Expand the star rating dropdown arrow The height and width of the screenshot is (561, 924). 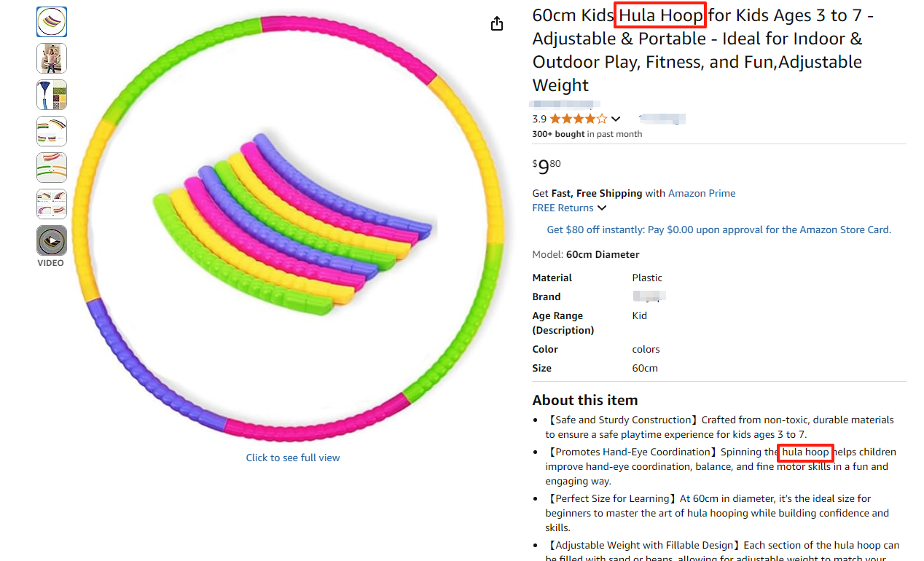(x=616, y=119)
